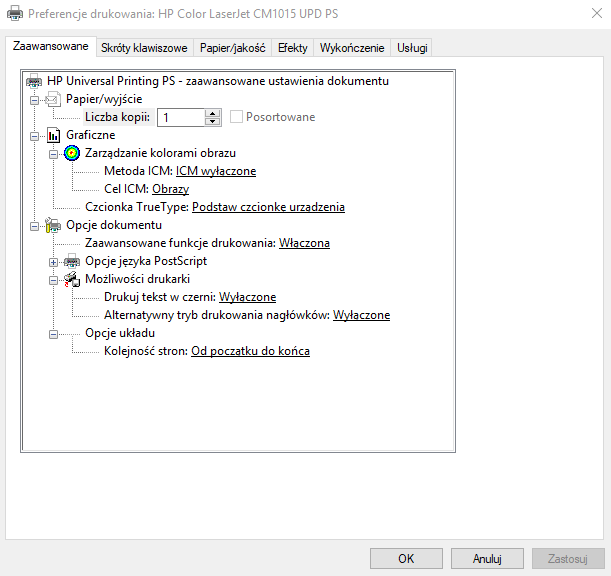The height and width of the screenshot is (576, 611).
Task: Select the Kolejność stron label
Action: 146,351
